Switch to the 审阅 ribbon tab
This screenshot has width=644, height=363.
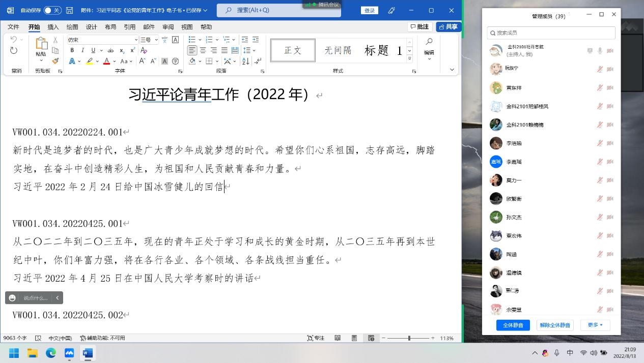(168, 27)
